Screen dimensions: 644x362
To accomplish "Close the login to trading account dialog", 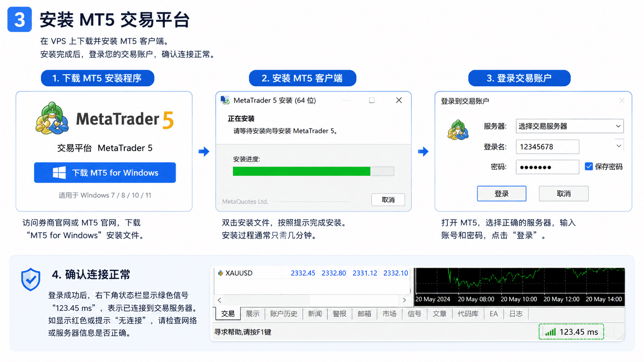I will coord(622,100).
